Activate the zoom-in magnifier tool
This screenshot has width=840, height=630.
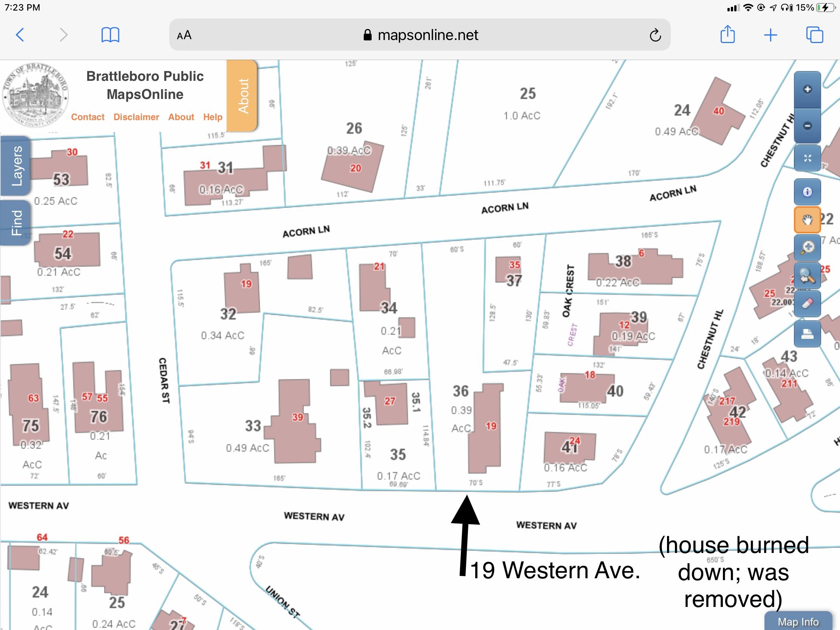tap(807, 248)
